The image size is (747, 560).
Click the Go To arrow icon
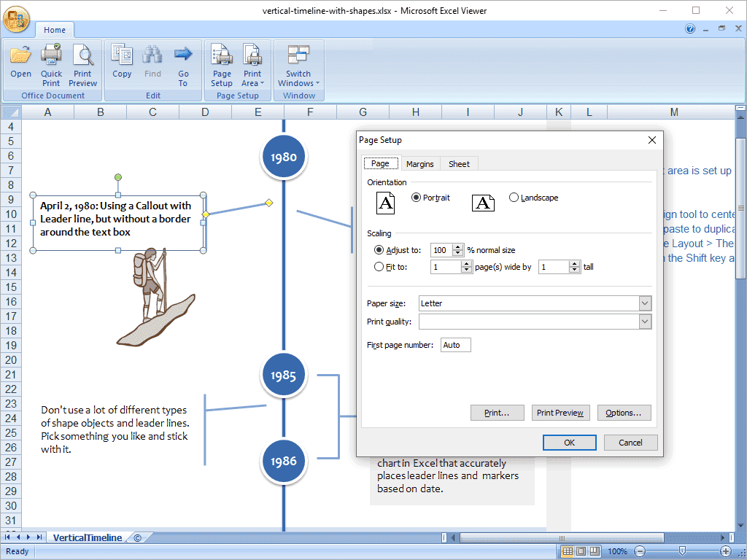[x=183, y=55]
